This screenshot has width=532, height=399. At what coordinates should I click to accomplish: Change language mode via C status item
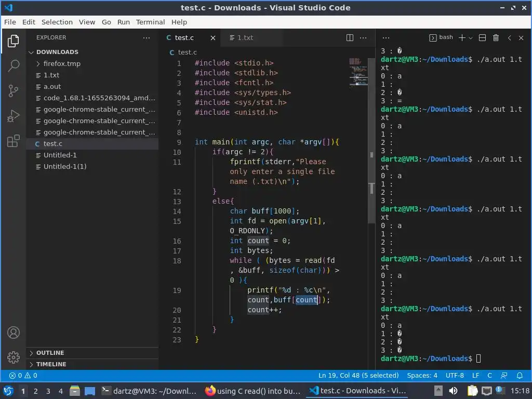coord(489,375)
